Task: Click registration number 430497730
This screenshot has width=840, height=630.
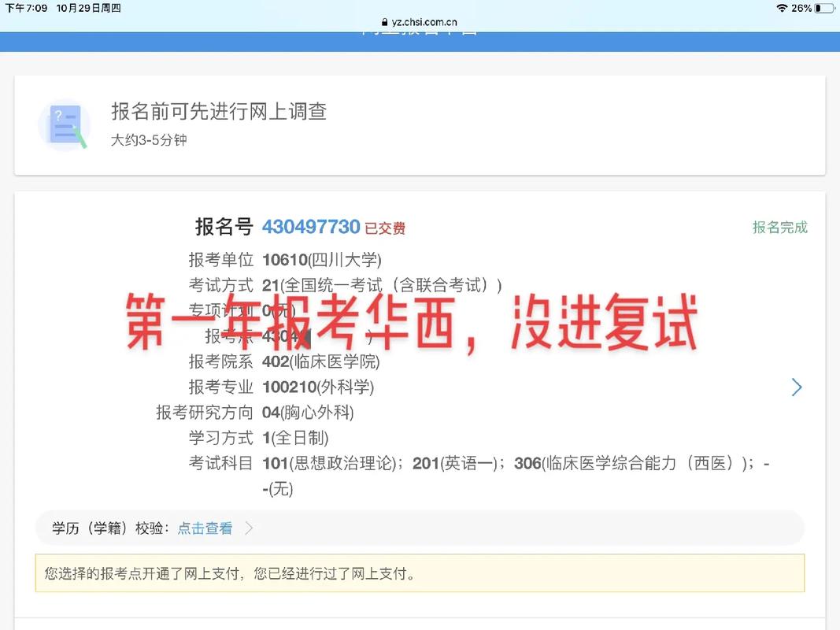Action: 311,227
